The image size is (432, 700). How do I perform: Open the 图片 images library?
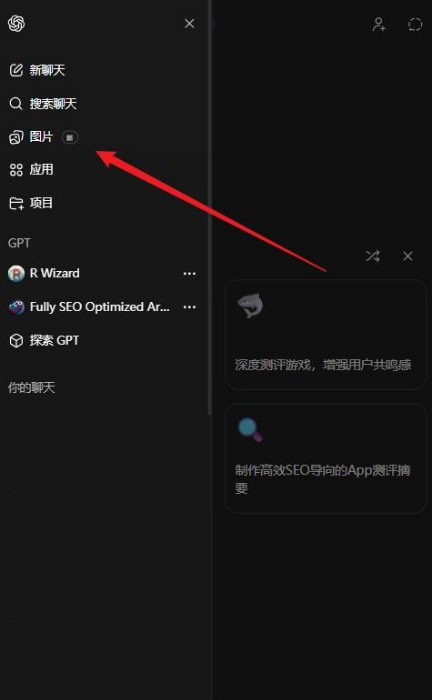(x=41, y=137)
